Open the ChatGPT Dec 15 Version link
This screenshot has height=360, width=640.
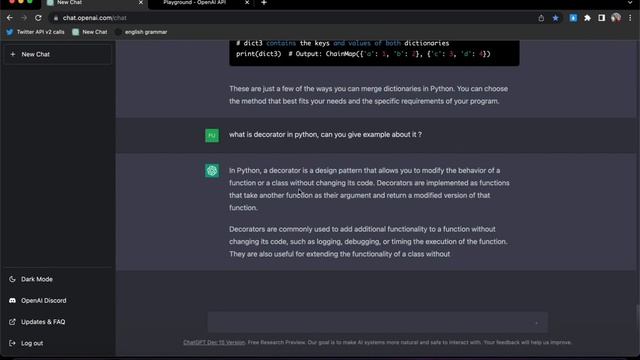214,342
